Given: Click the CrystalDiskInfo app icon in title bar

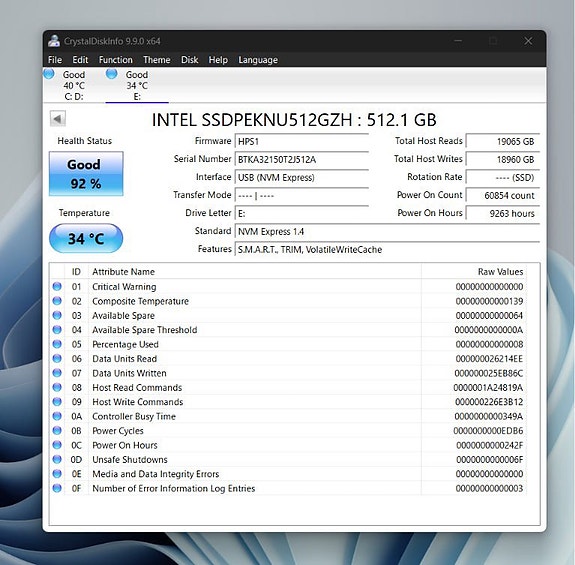Looking at the screenshot, I should 54,41.
